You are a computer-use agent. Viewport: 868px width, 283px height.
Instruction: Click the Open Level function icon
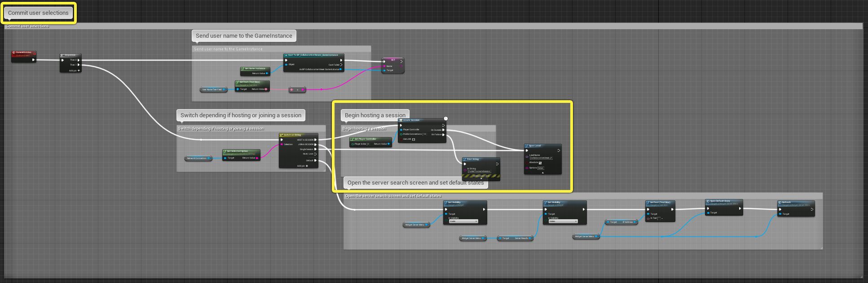click(527, 146)
